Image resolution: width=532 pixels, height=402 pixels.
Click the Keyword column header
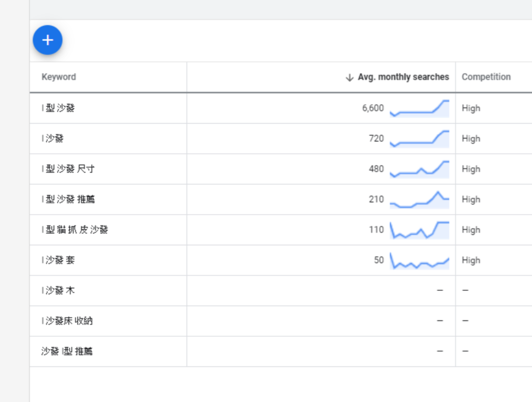[x=59, y=77]
